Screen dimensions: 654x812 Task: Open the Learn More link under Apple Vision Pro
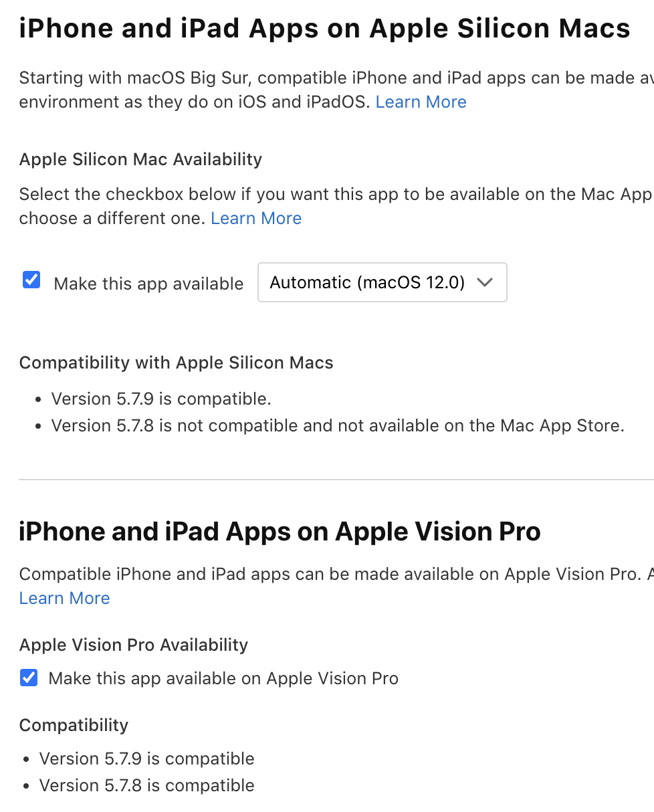tap(64, 599)
